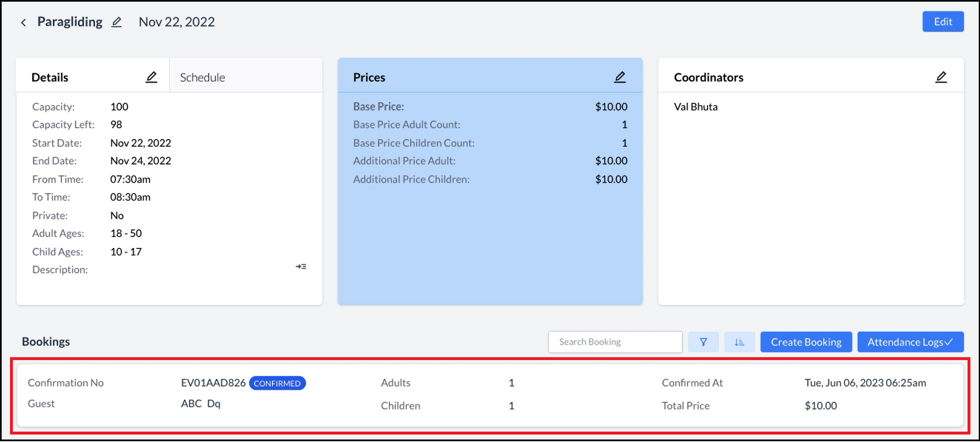The width and height of the screenshot is (980, 442).
Task: Click the Search Booking input field
Action: (615, 342)
